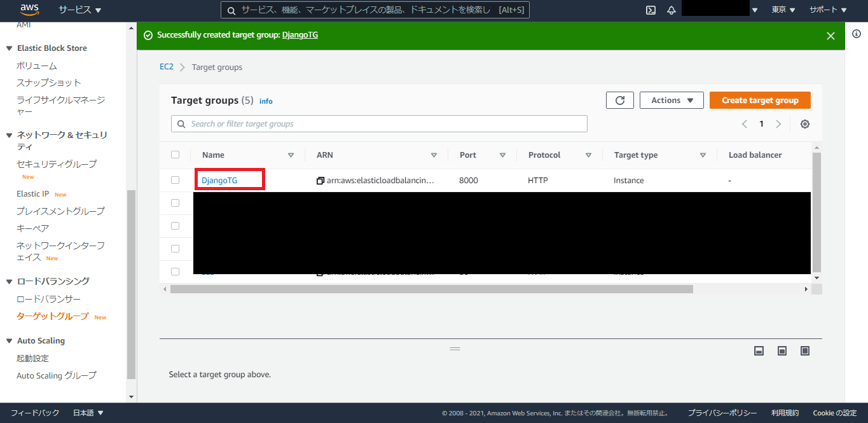
Task: Sort by ARN column
Action: pyautogui.click(x=434, y=155)
